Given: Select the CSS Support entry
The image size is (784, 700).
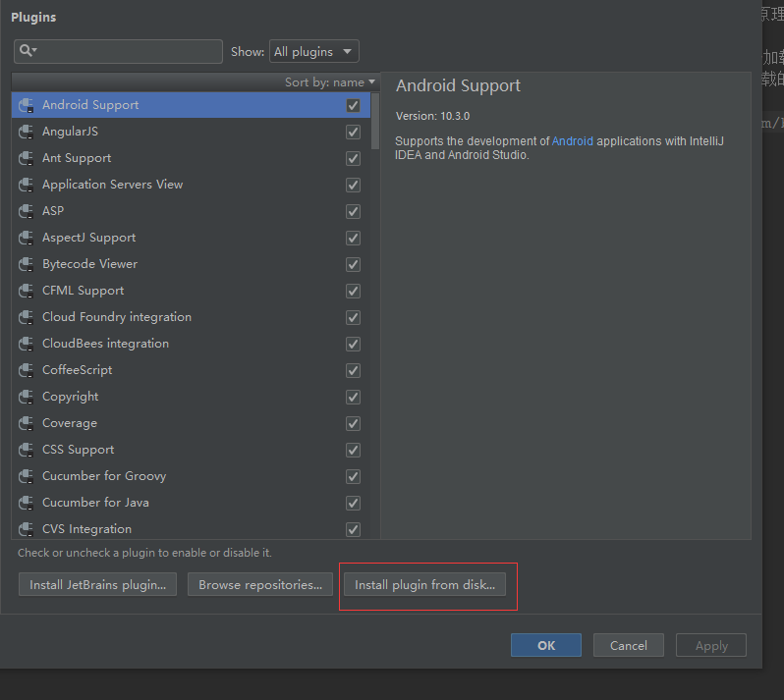Looking at the screenshot, I should [191, 450].
